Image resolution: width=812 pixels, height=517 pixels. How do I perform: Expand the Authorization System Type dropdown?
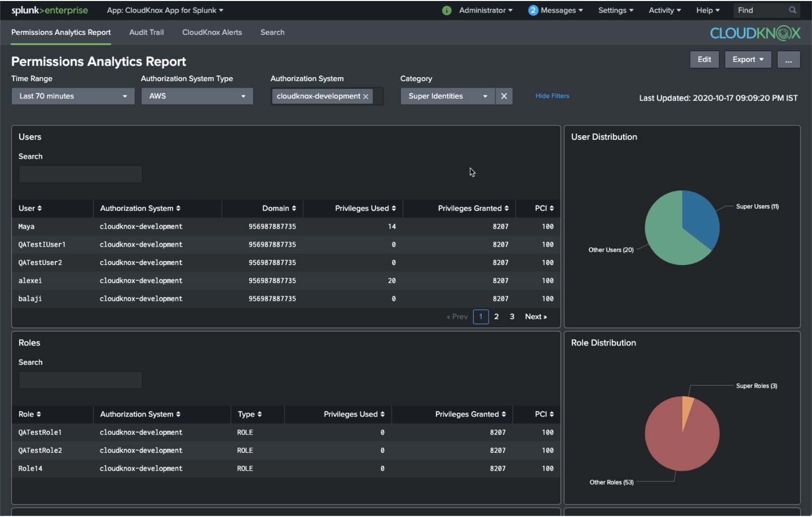[x=197, y=96]
